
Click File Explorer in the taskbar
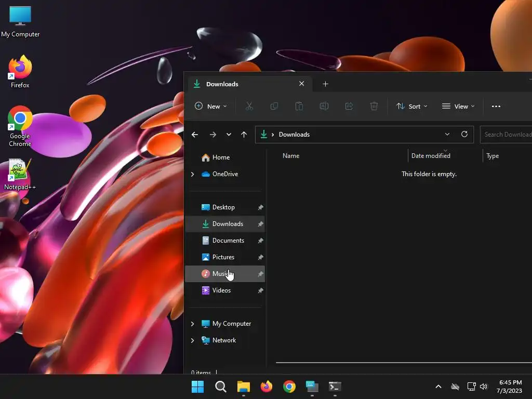(x=243, y=387)
